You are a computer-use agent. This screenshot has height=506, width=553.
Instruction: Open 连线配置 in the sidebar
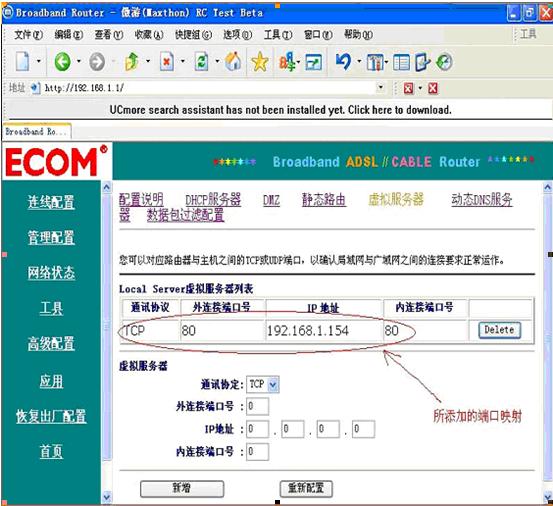pyautogui.click(x=51, y=202)
